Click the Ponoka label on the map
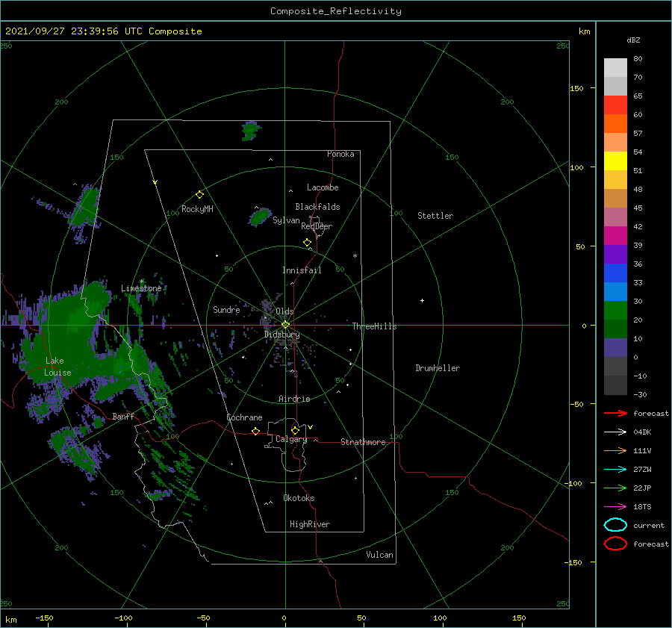672x628 pixels. pyautogui.click(x=340, y=154)
